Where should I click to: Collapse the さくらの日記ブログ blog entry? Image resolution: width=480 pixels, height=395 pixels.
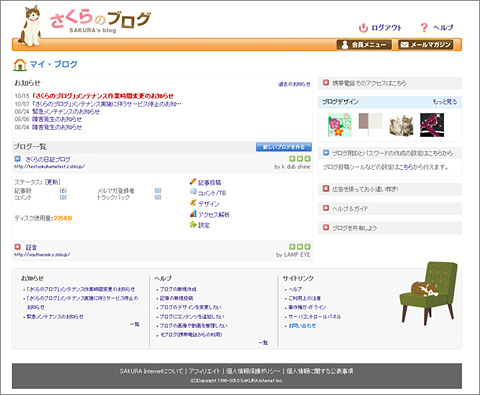pos(18,159)
